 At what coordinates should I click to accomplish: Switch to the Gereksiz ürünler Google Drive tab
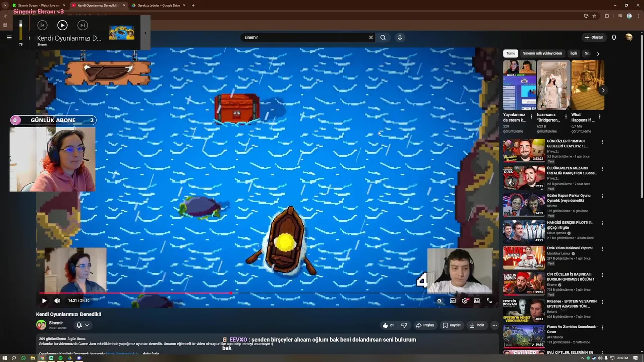158,5
